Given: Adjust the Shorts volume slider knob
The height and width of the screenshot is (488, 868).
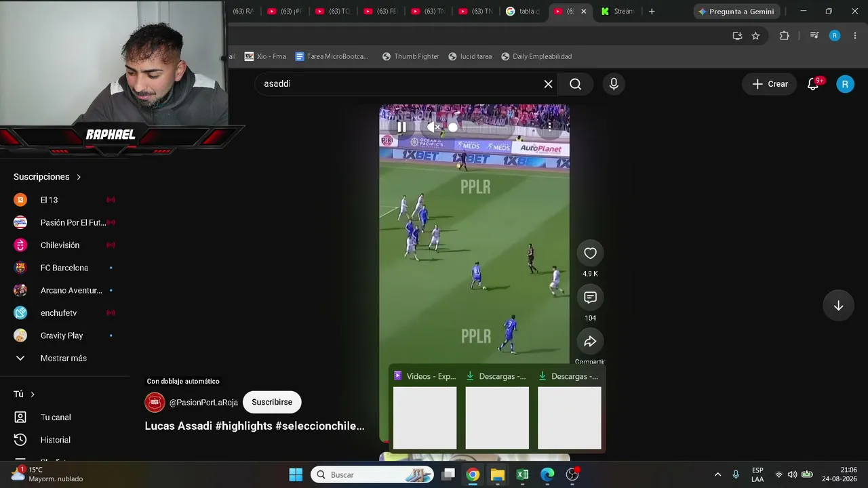Looking at the screenshot, I should (453, 127).
